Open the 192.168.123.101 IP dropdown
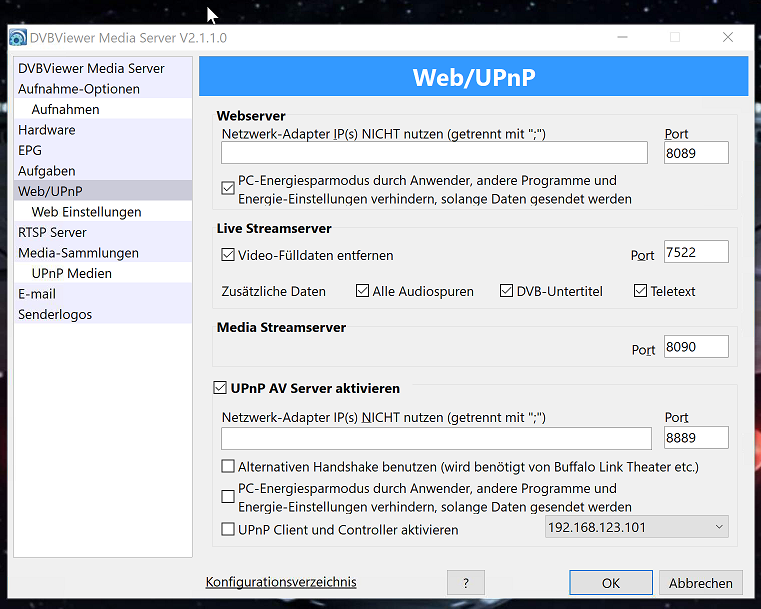The image size is (761, 609). [637, 527]
